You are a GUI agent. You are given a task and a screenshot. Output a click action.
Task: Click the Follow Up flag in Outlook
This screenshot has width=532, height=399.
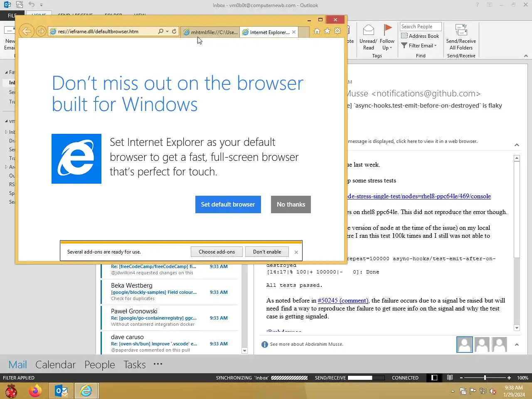[x=387, y=37]
